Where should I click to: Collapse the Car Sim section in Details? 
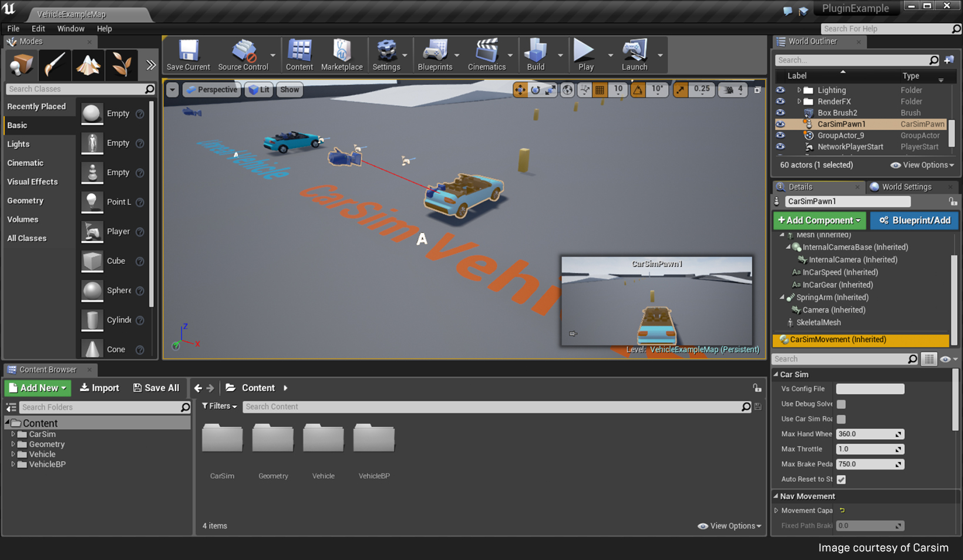pos(777,375)
